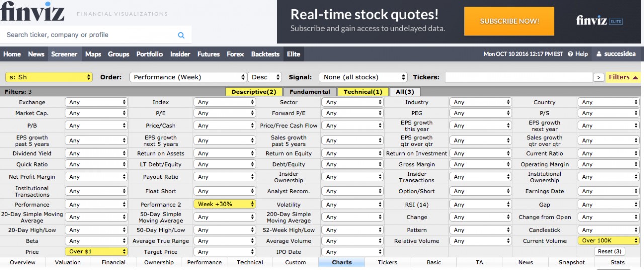The height and width of the screenshot is (270, 644).
Task: Open the Industry filter dropdown
Action: tap(480, 102)
